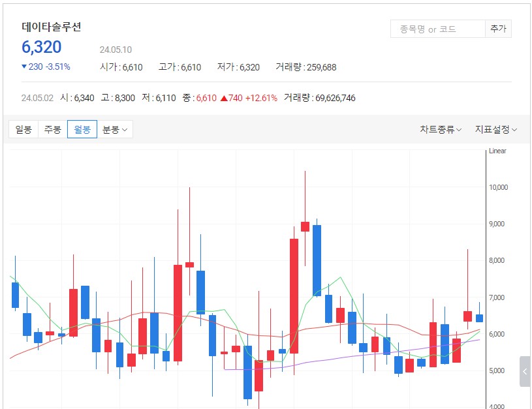Click the blue down-triangle price change icon
The height and width of the screenshot is (409, 532).
point(24,67)
